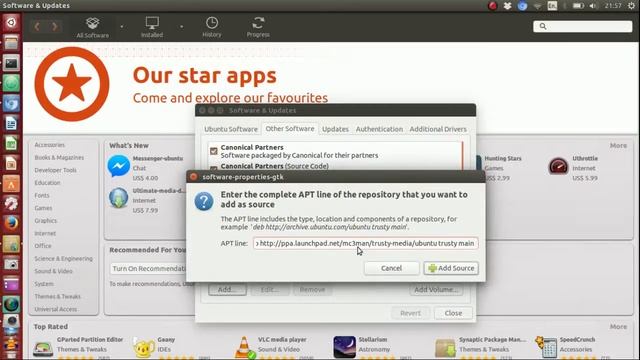Click More beside Top Rated
640x360 pixels.
[618, 327]
